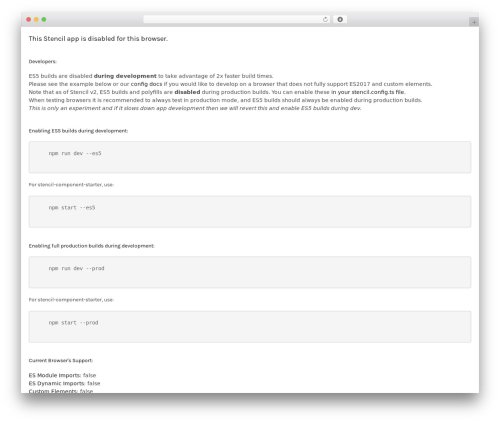The width and height of the screenshot is (500, 423).
Task: Click the yellow minimize window button
Action: point(36,20)
